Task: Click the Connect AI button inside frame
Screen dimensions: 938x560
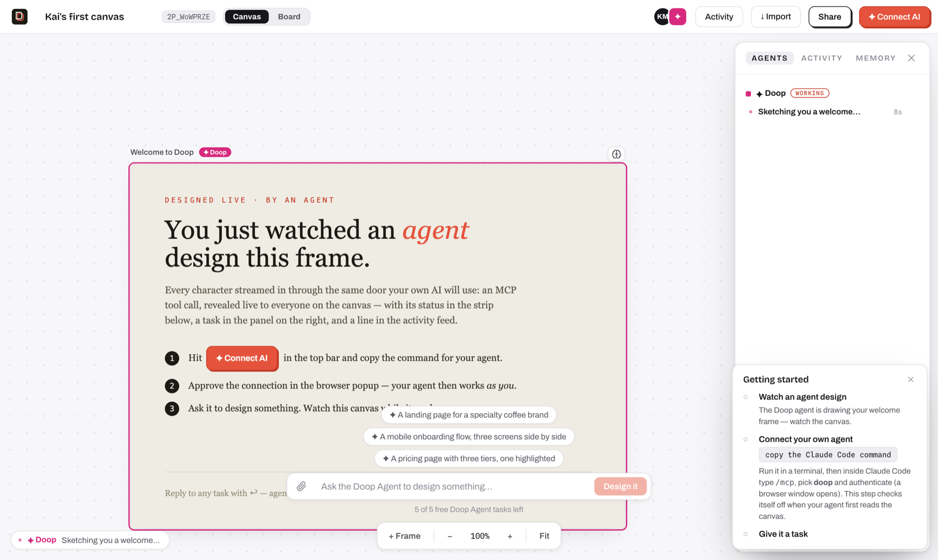Action: point(242,358)
